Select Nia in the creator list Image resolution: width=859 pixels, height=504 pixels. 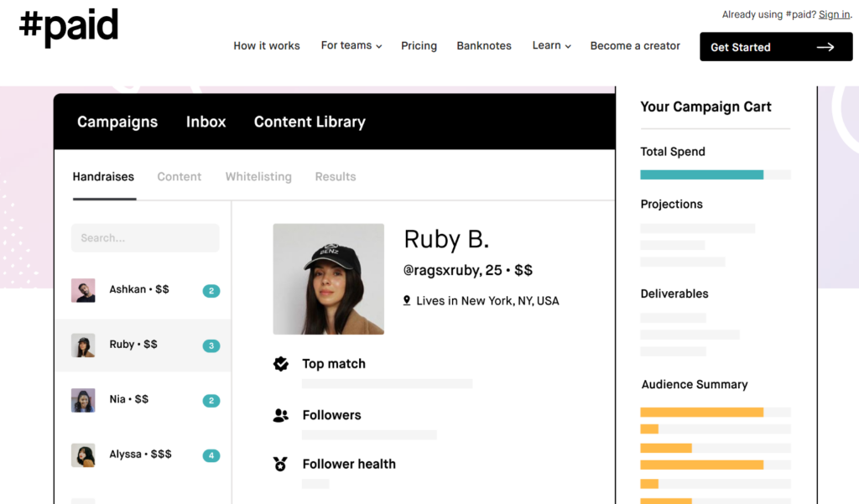click(143, 400)
